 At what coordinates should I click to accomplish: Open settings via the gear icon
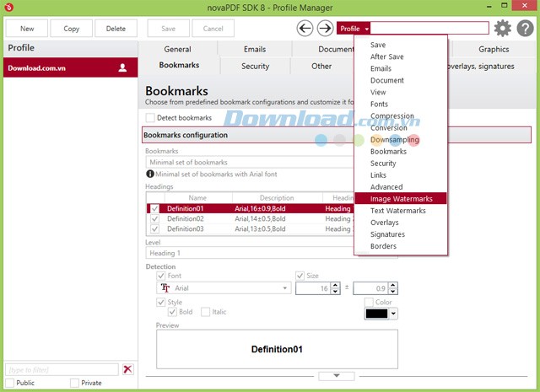503,29
